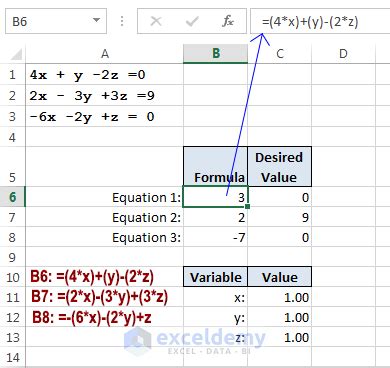Click the fill handle of cell B6

[x=247, y=207]
